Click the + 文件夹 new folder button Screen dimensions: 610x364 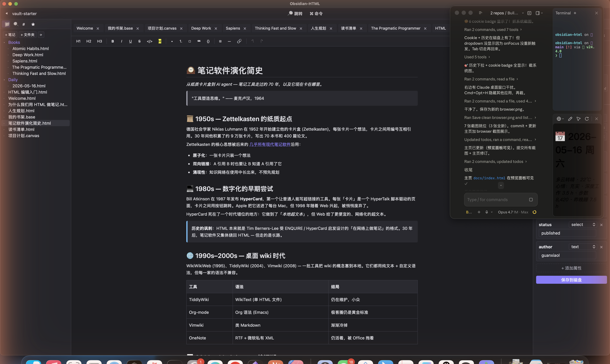[x=27, y=35]
